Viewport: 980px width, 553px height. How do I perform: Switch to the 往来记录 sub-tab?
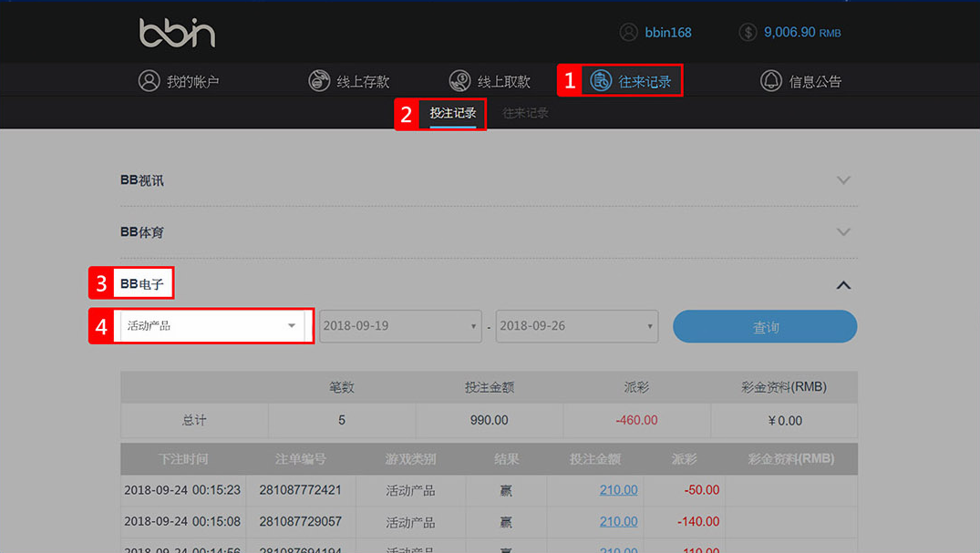(x=525, y=113)
